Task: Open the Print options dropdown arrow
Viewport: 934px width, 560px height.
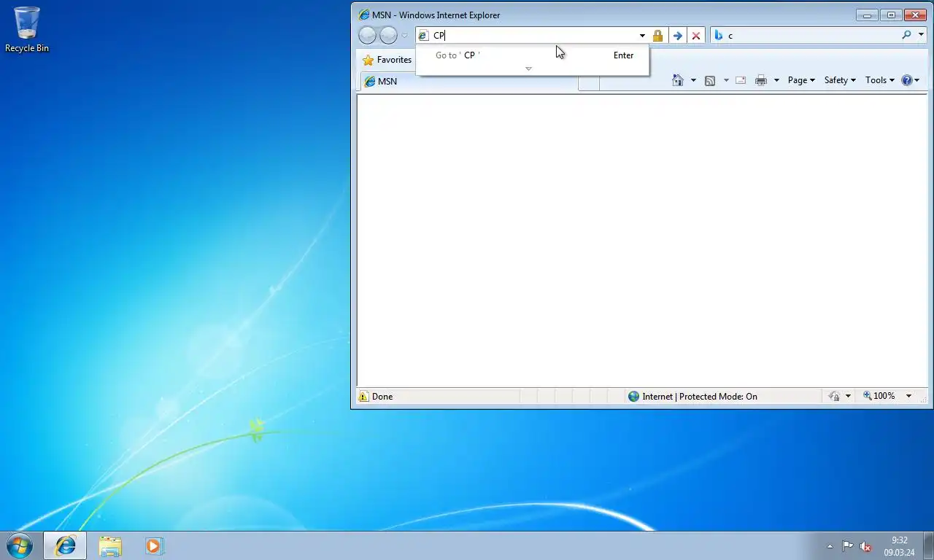Action: click(776, 80)
